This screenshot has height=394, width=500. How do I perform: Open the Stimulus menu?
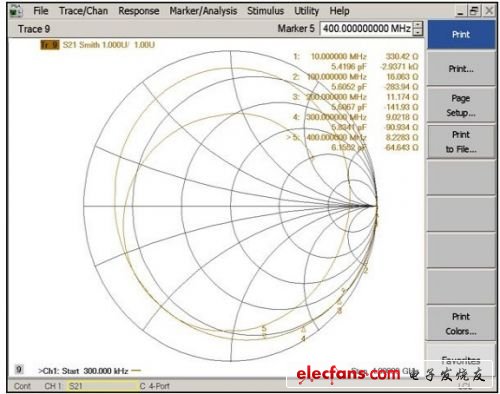265,11
